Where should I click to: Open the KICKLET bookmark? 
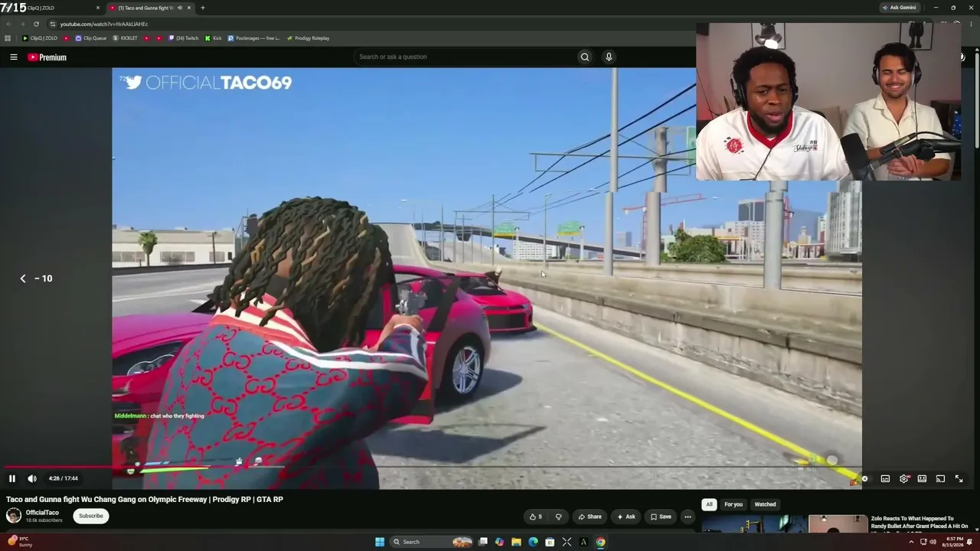(x=125, y=38)
